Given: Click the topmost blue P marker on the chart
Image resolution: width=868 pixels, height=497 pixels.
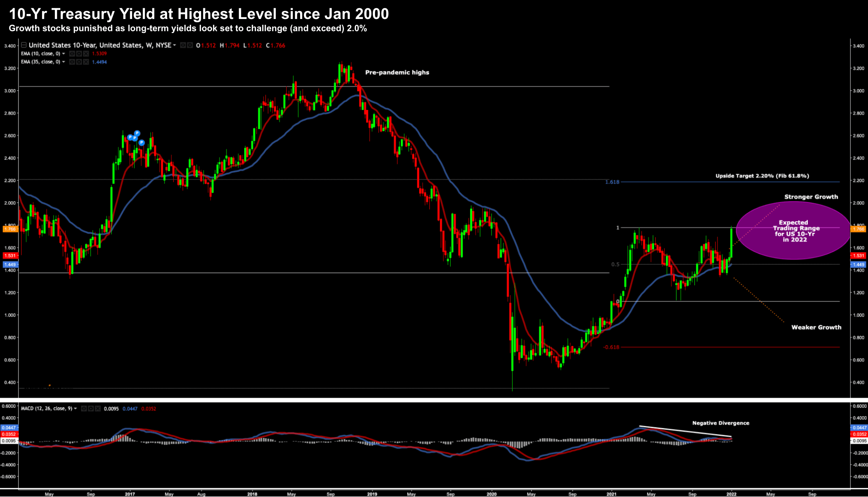Looking at the screenshot, I should (137, 133).
